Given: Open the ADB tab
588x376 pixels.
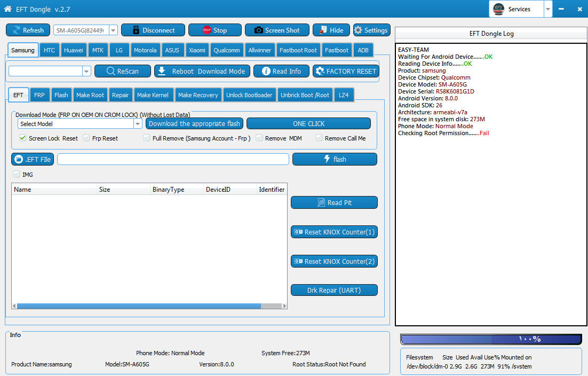Looking at the screenshot, I should (363, 50).
